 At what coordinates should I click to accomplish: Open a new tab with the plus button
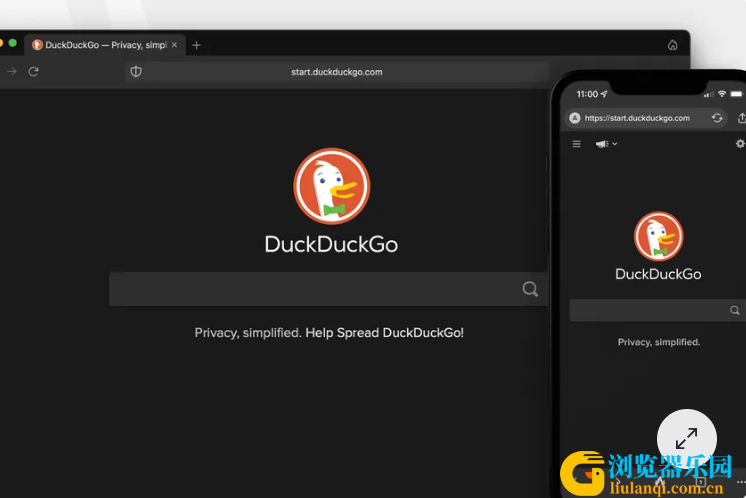[x=196, y=45]
